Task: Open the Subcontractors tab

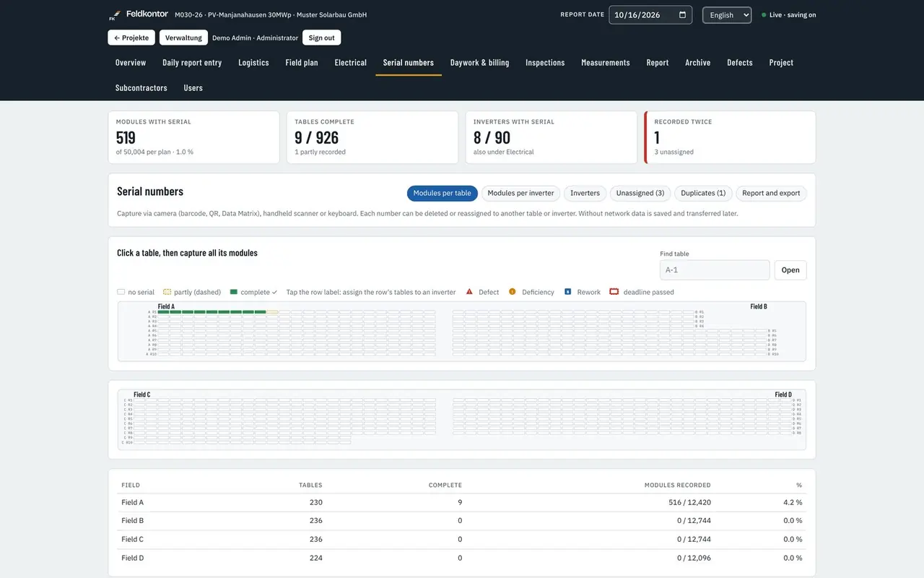Action: coord(141,88)
